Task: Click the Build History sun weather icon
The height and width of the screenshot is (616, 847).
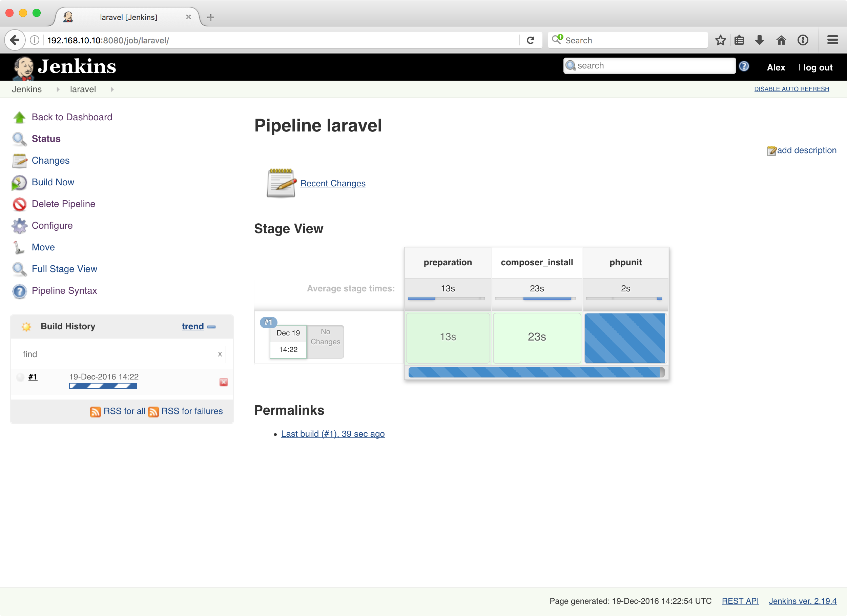Action: coord(26,327)
